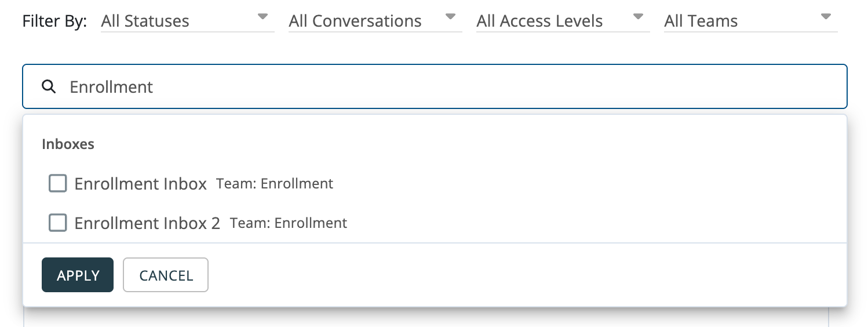Image resolution: width=868 pixels, height=327 pixels.
Task: Click the Inboxes section heading
Action: [68, 144]
